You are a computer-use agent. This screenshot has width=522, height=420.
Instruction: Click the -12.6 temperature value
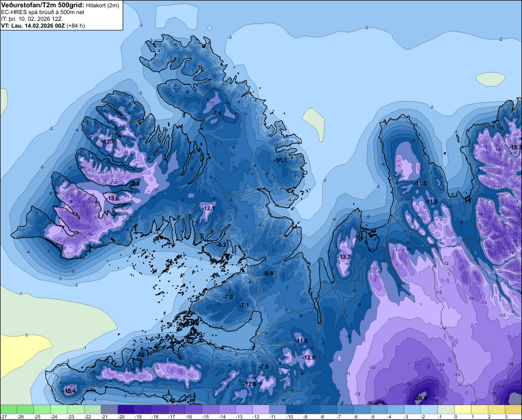point(250,384)
